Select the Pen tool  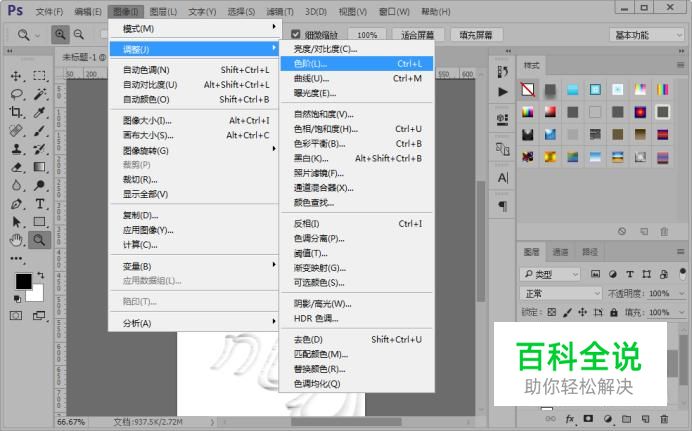[16, 204]
